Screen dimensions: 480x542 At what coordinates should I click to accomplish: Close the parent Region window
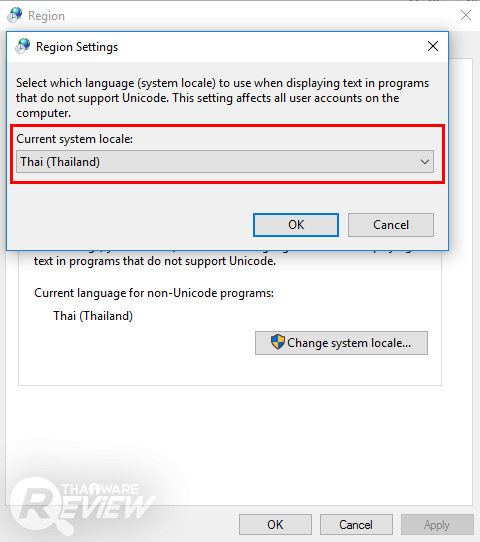pos(466,15)
